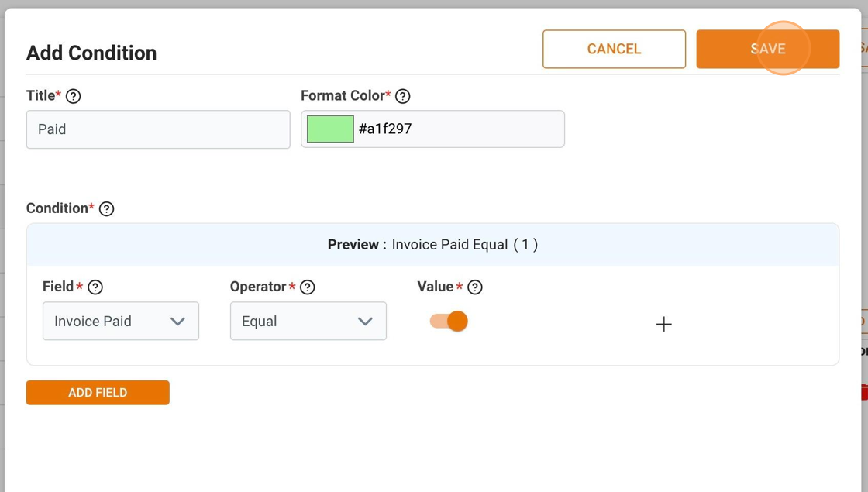
Task: Click the #a1f297 hex color input
Action: point(457,129)
